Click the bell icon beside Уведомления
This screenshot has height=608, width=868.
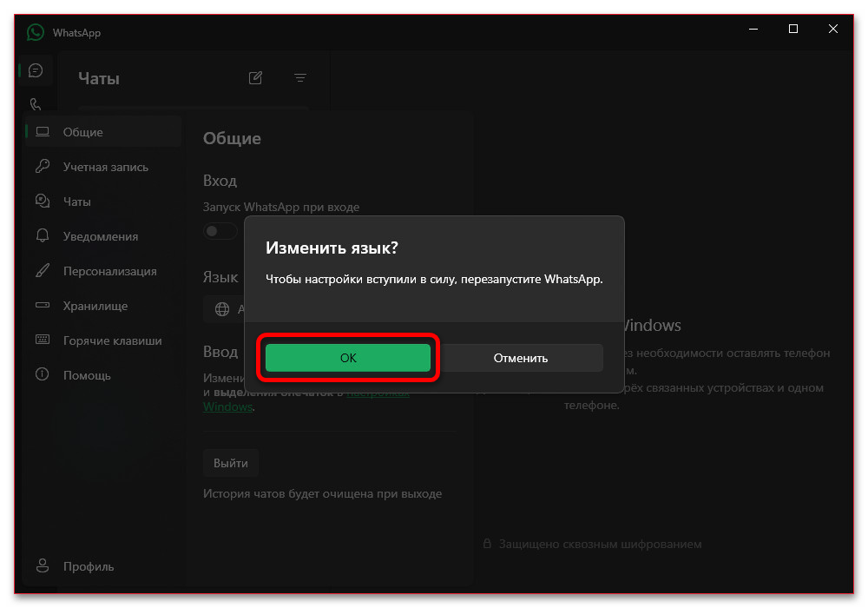[x=43, y=235]
